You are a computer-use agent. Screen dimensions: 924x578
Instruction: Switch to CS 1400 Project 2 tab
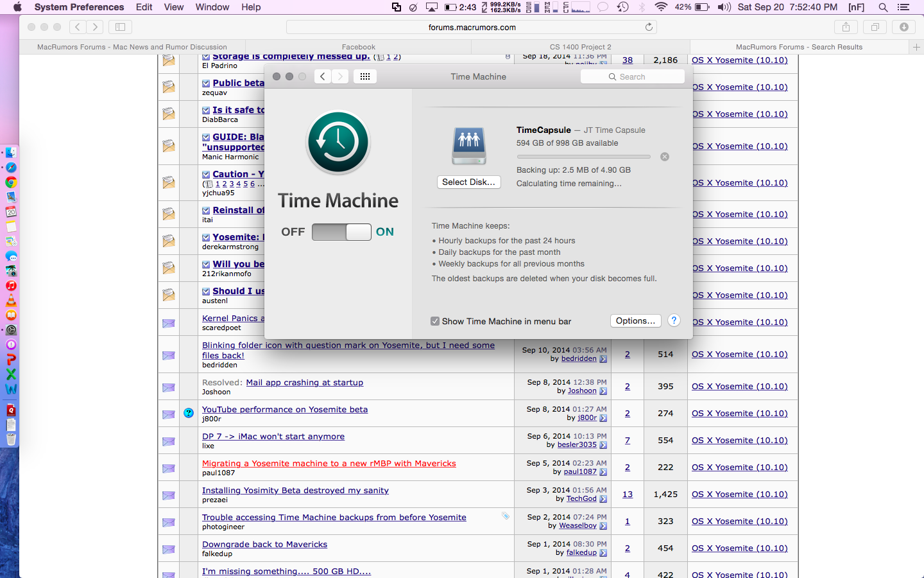(581, 47)
